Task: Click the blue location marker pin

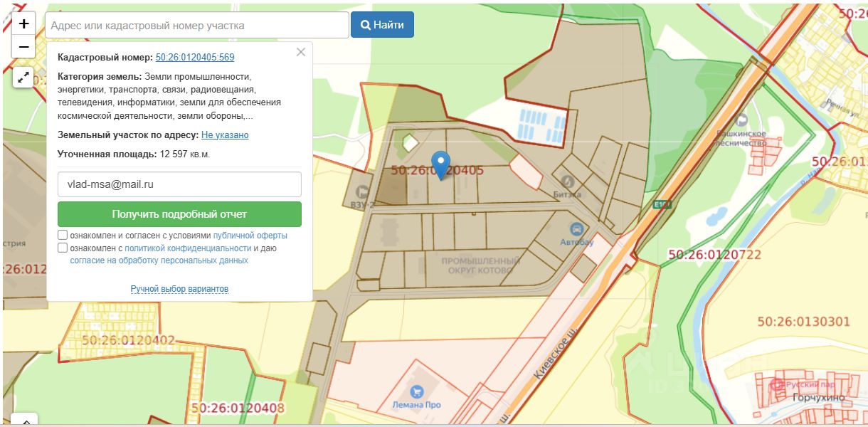Action: 441,164
